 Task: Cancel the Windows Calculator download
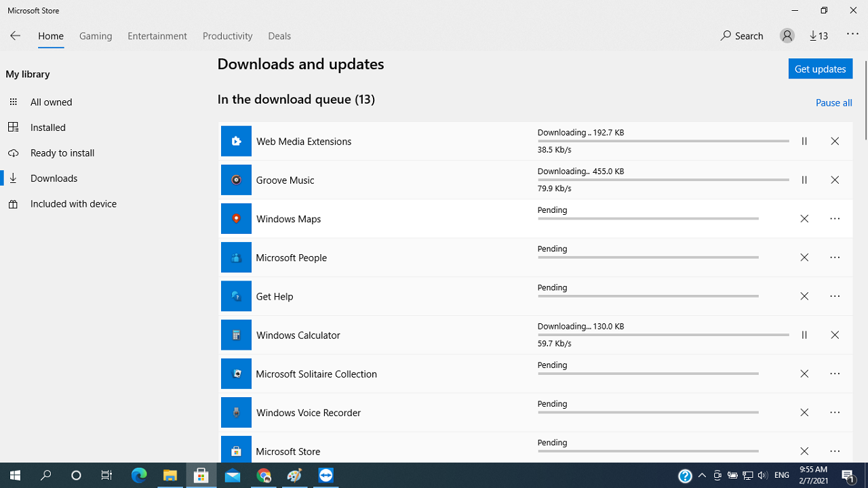[x=835, y=335]
